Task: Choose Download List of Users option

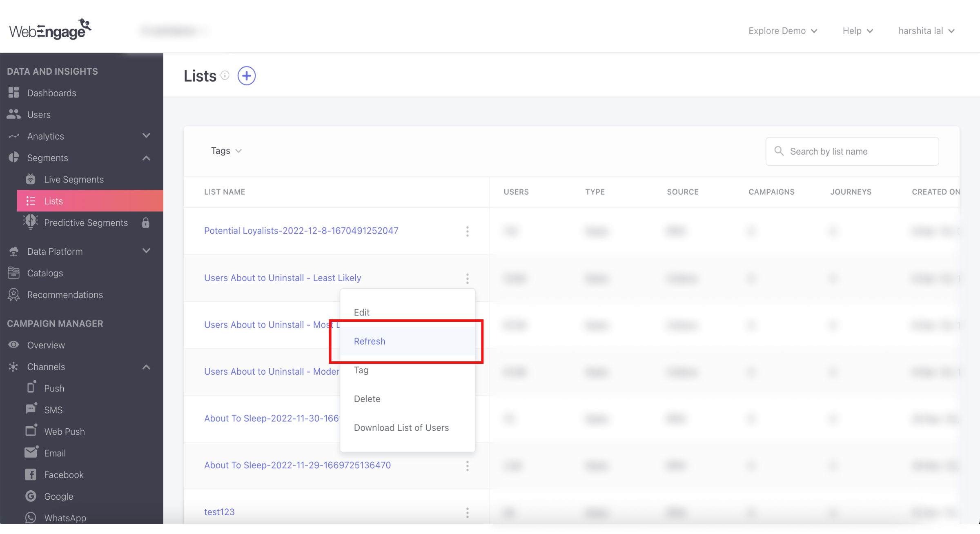Action: [x=401, y=428]
